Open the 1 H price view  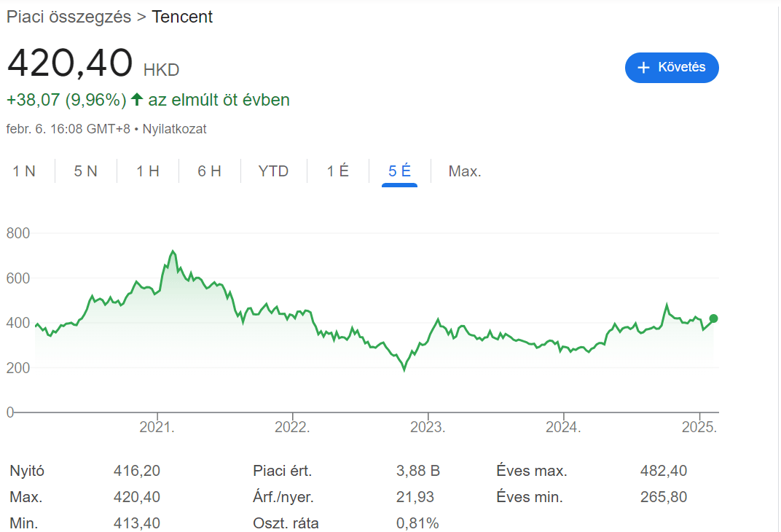(146, 171)
